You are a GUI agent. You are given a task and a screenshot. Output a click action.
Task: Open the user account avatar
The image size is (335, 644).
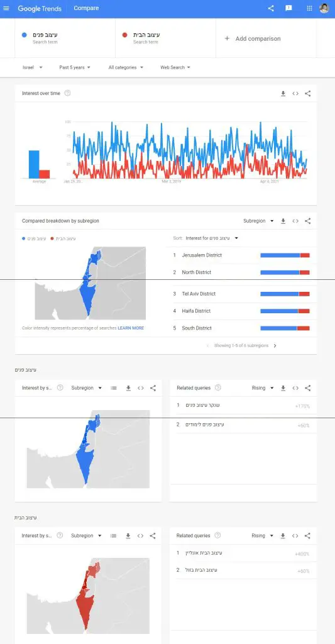point(324,8)
